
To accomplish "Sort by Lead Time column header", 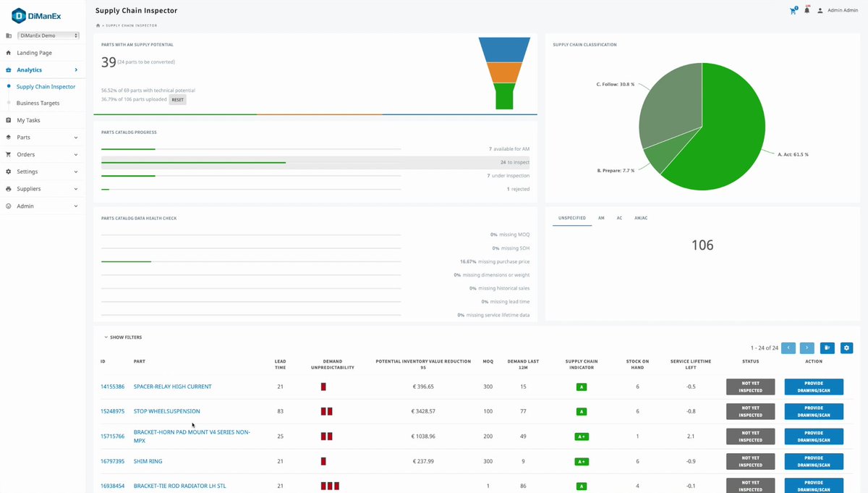I will coord(280,364).
